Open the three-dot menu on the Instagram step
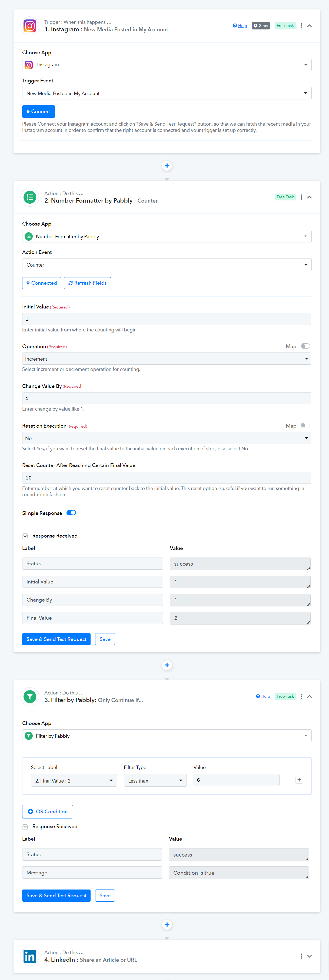 pos(301,26)
